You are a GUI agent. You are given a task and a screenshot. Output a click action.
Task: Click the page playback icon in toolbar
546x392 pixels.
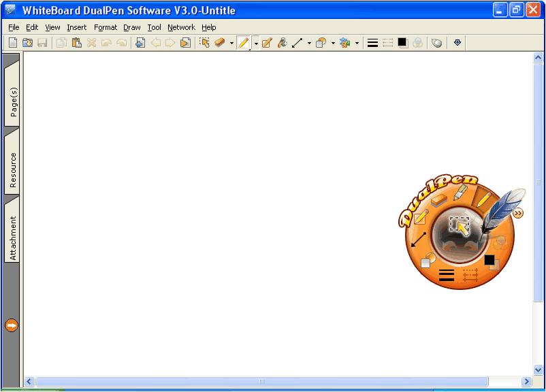185,43
